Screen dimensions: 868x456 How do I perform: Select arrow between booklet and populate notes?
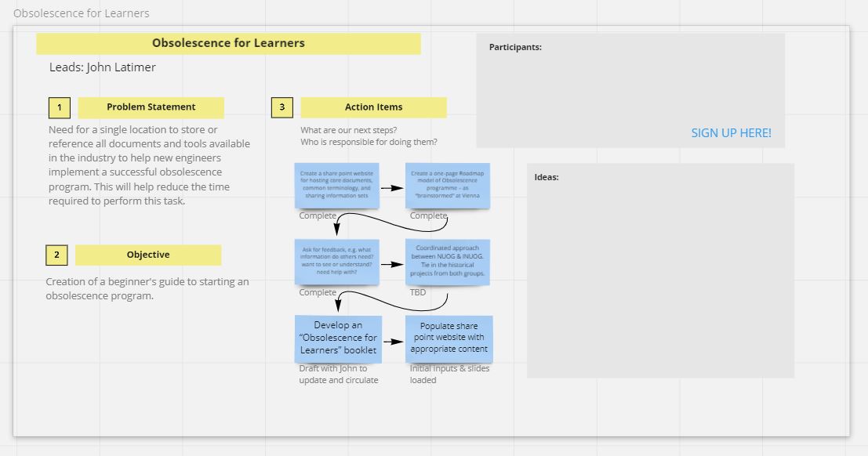click(394, 342)
